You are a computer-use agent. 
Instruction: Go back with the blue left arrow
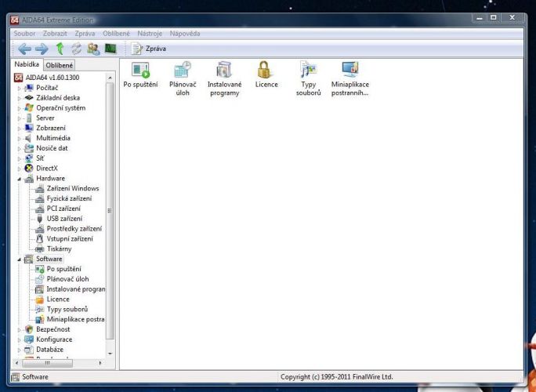point(24,49)
